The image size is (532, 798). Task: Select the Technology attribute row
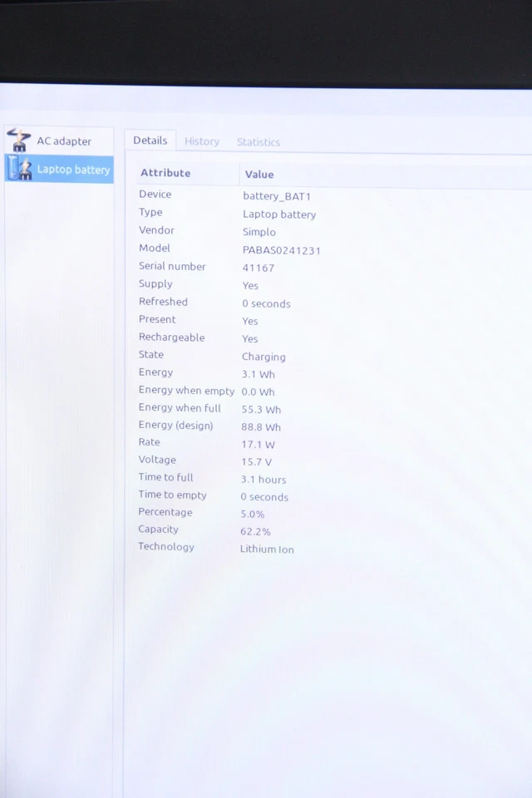click(x=166, y=547)
